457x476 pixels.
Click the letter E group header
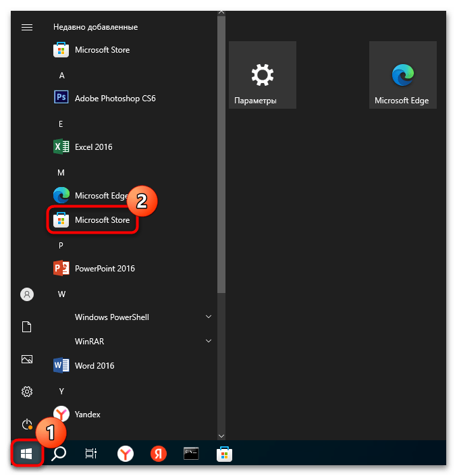pyautogui.click(x=61, y=124)
